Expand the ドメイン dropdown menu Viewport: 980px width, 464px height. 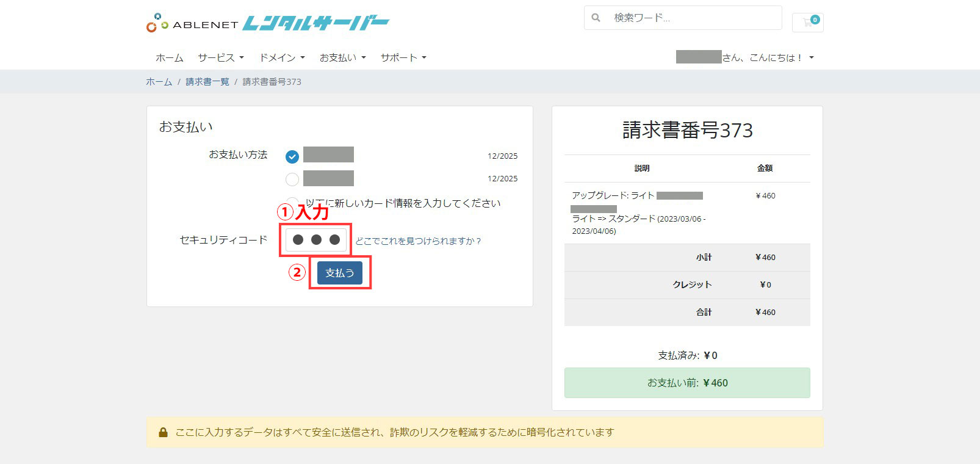[282, 57]
